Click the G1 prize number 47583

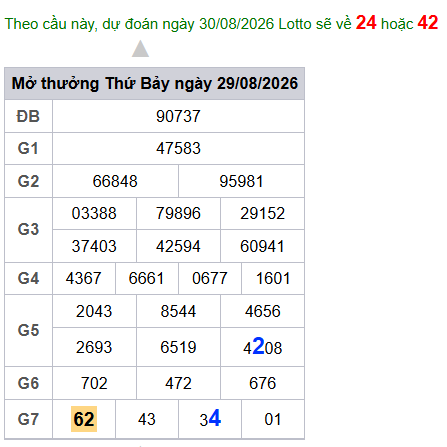tap(178, 148)
